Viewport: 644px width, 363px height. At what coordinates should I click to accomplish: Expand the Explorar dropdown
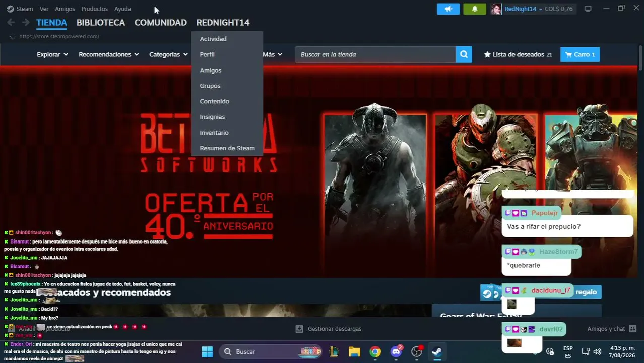(x=52, y=54)
